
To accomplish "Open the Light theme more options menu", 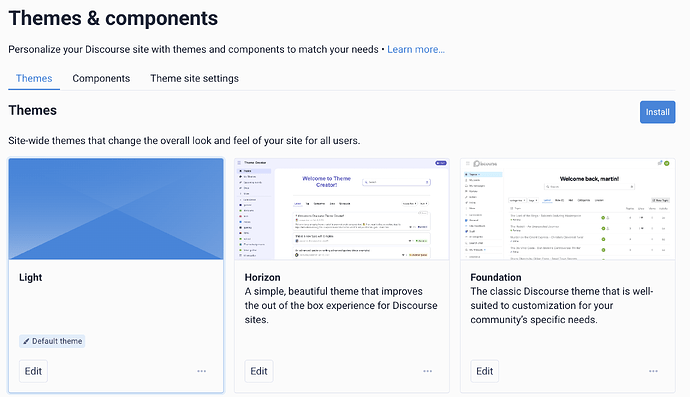I will (202, 371).
